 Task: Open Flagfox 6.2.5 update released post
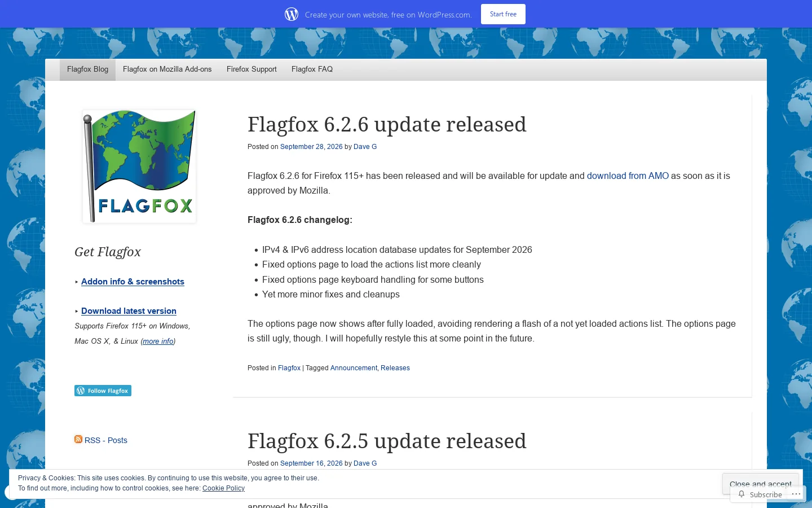tap(387, 441)
